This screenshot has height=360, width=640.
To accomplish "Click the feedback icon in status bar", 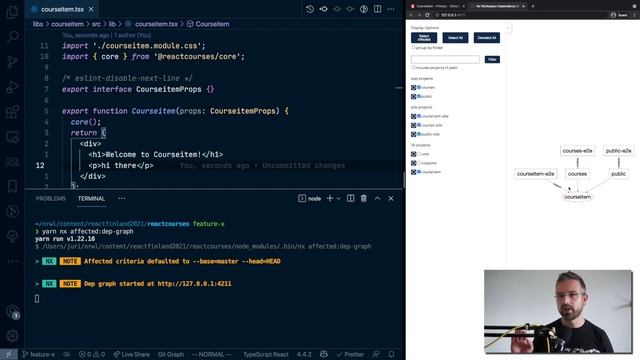I will click(376, 354).
